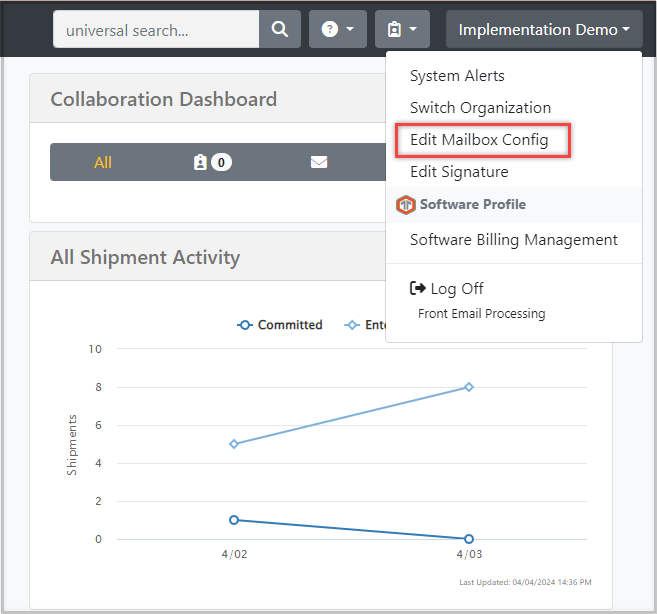This screenshot has width=657, height=614.
Task: Click the Committed data point at 4/02
Action: [234, 520]
